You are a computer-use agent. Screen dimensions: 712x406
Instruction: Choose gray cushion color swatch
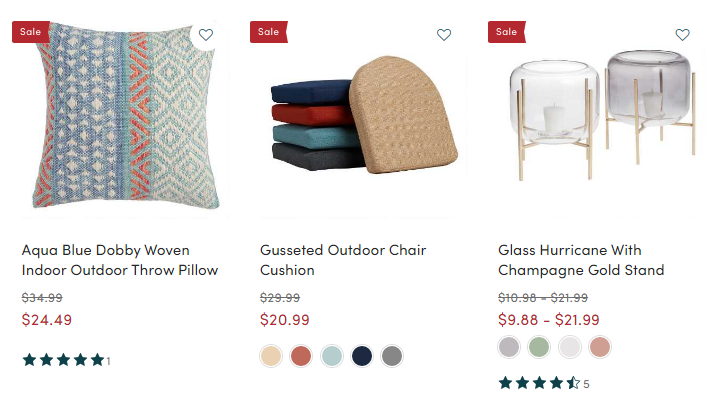click(x=392, y=356)
